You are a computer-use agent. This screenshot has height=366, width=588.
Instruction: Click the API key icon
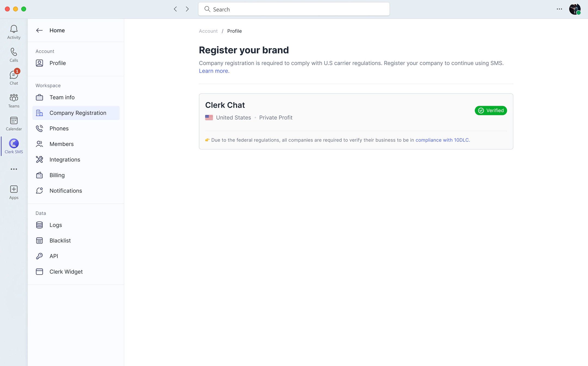(x=39, y=256)
